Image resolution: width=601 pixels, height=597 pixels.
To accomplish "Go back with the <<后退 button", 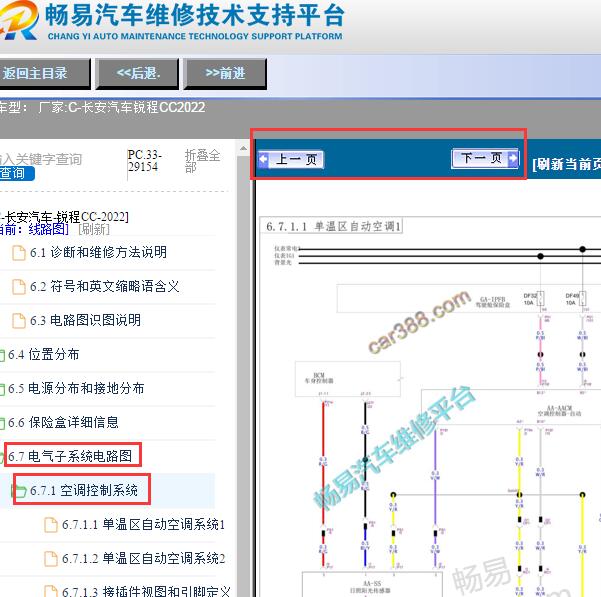I will (x=138, y=73).
